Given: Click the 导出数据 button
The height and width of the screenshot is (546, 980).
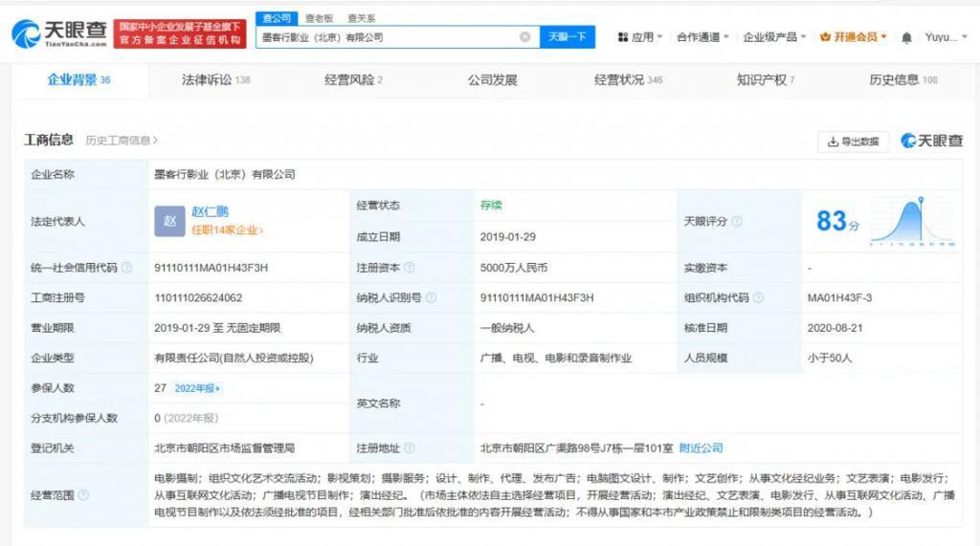Looking at the screenshot, I should [853, 142].
